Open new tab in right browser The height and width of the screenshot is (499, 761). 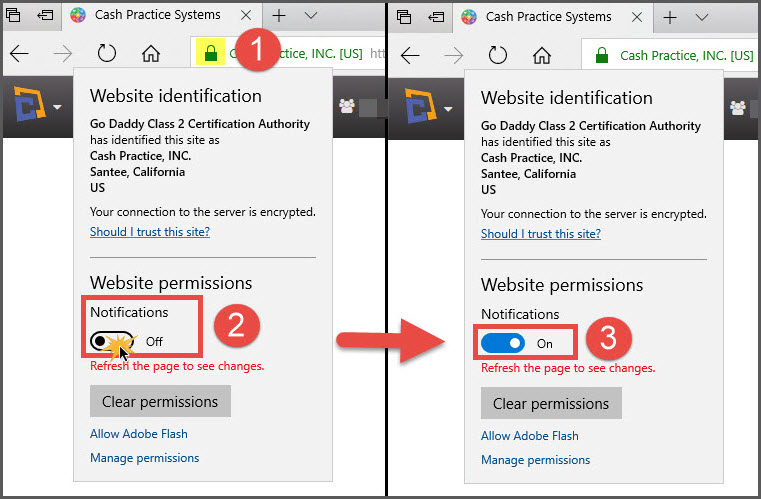(x=670, y=17)
